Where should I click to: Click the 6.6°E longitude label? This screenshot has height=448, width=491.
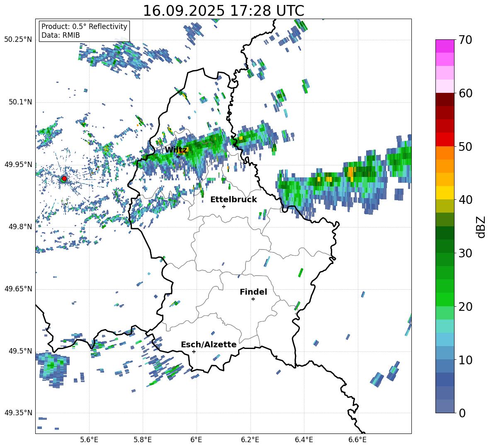pos(357,440)
